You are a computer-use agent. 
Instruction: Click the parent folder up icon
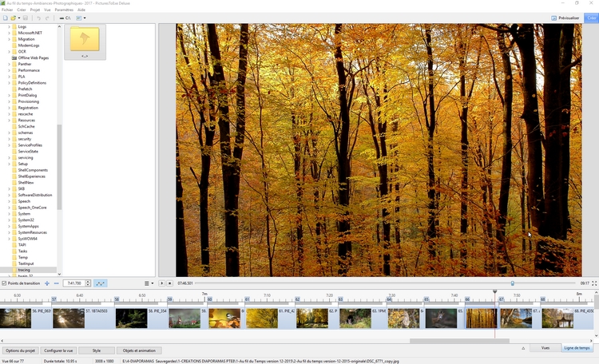[x=85, y=40]
